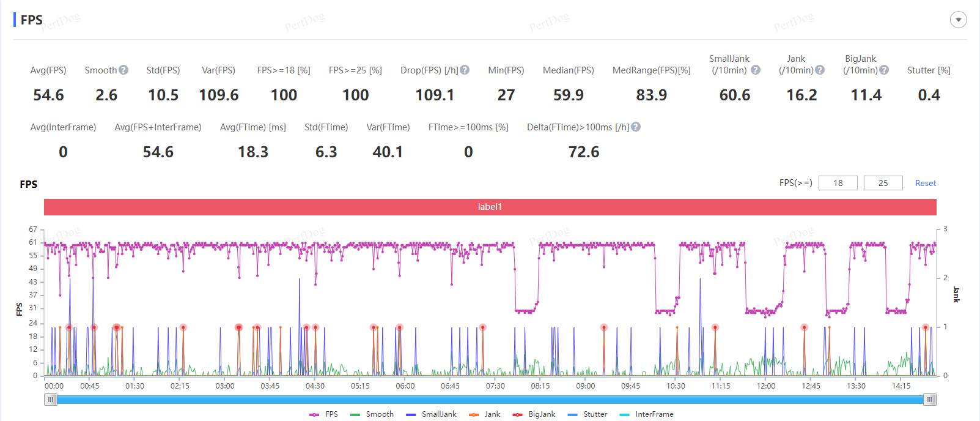The image size is (980, 421).
Task: Show or hide Stutter legend series
Action: click(x=588, y=414)
